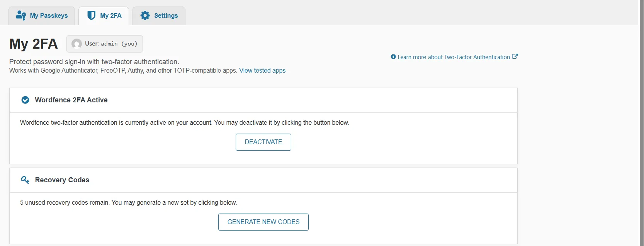Viewport: 644px width, 246px height.
Task: Switch to the Settings tab
Action: point(159,15)
